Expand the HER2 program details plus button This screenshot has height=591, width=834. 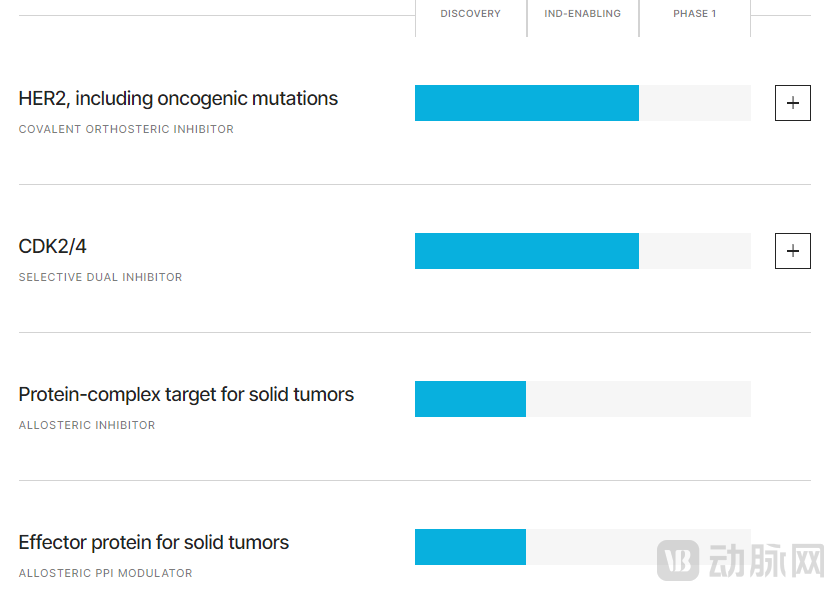793,103
